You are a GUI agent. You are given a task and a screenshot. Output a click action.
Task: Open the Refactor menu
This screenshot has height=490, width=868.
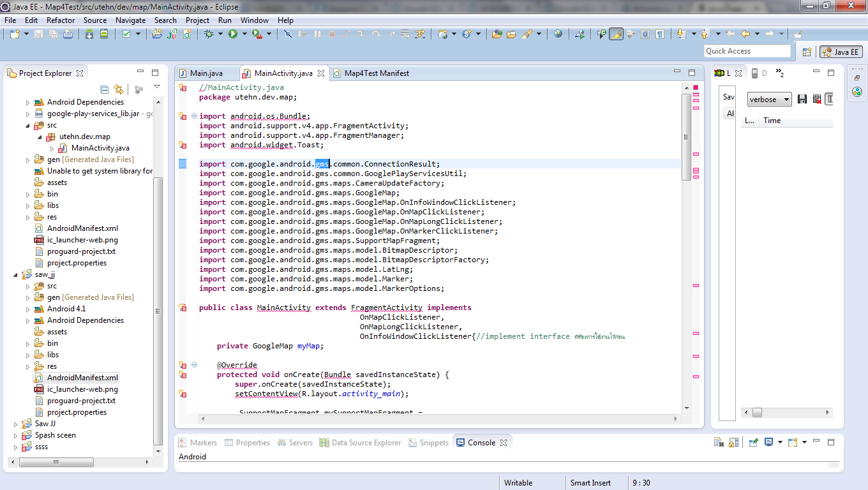pyautogui.click(x=61, y=20)
